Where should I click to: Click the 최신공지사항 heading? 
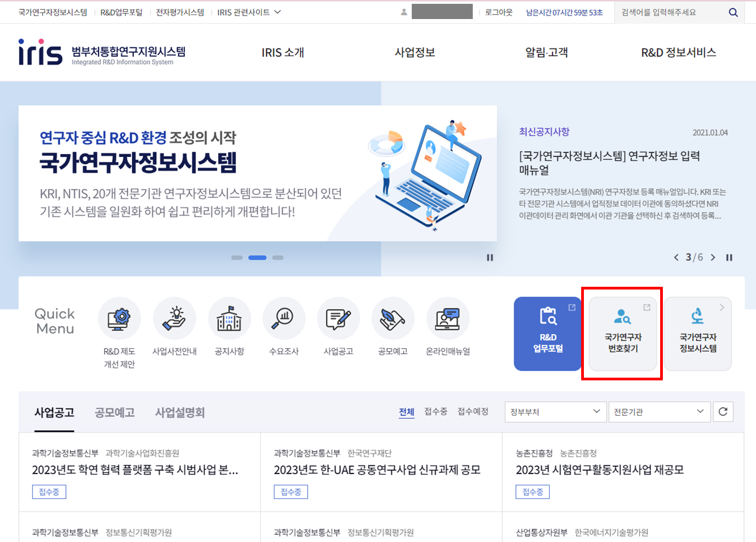[544, 132]
